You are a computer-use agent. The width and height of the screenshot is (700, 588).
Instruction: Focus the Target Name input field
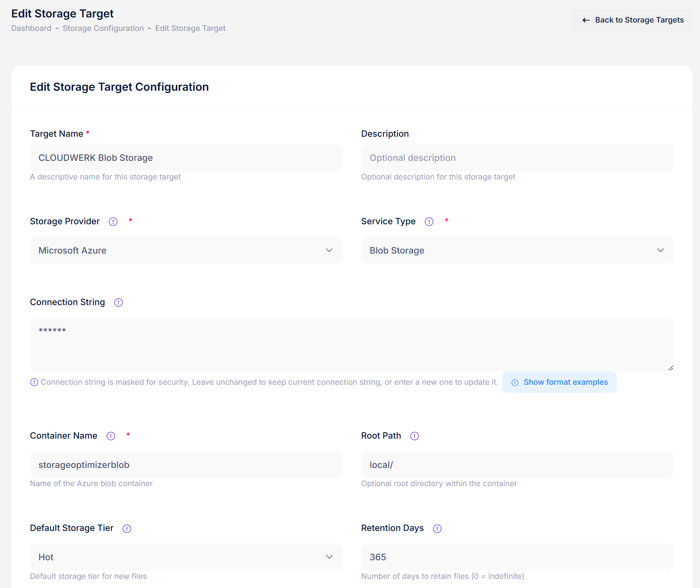click(186, 157)
